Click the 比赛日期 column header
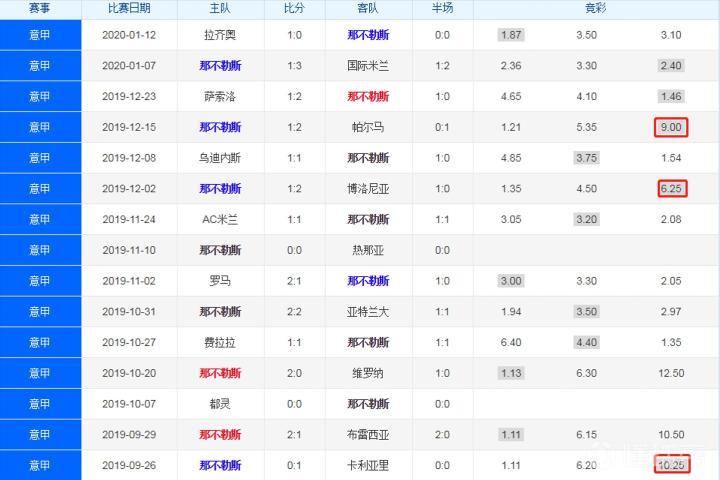The height and width of the screenshot is (480, 720). click(129, 9)
